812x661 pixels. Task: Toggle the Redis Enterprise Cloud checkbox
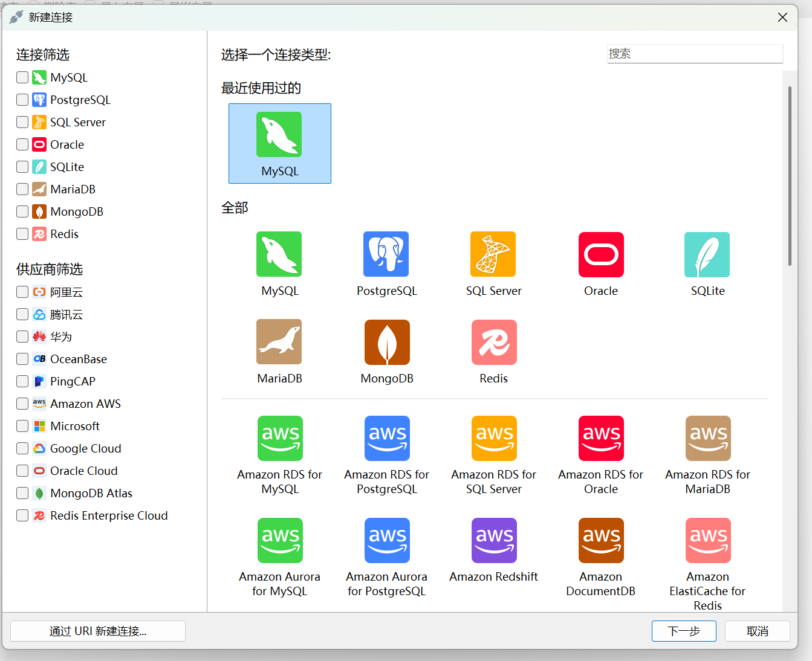coord(22,515)
